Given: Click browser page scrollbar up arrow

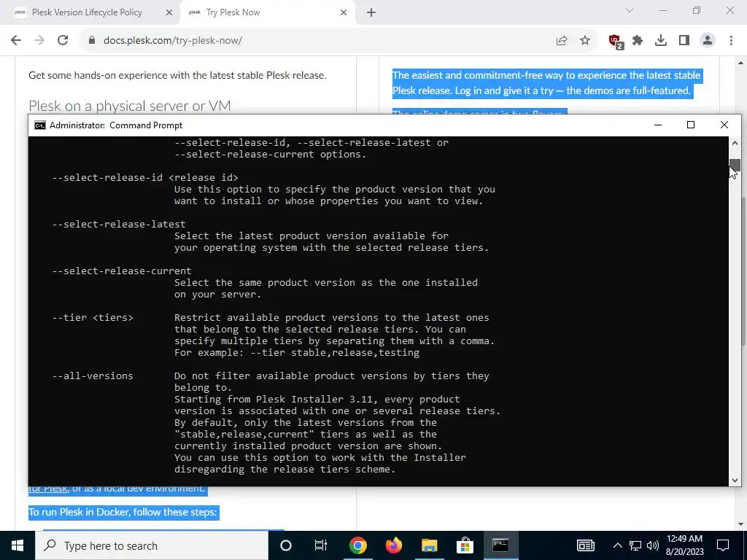Looking at the screenshot, I should point(741,62).
